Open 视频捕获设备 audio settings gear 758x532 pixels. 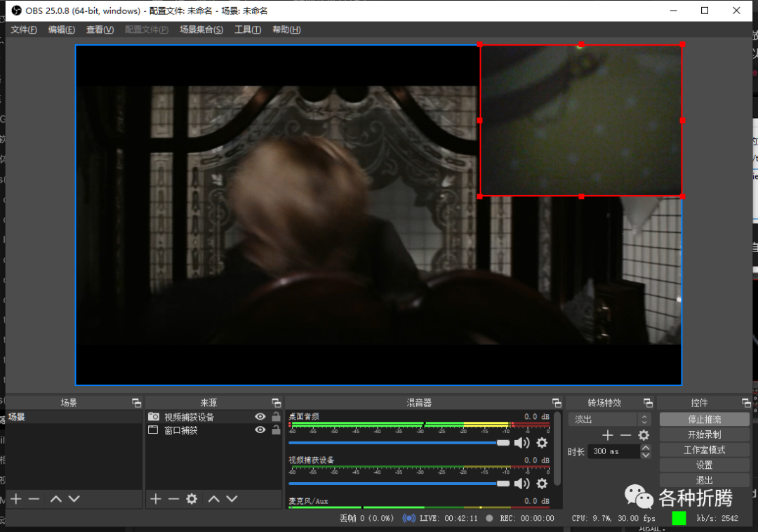point(543,483)
